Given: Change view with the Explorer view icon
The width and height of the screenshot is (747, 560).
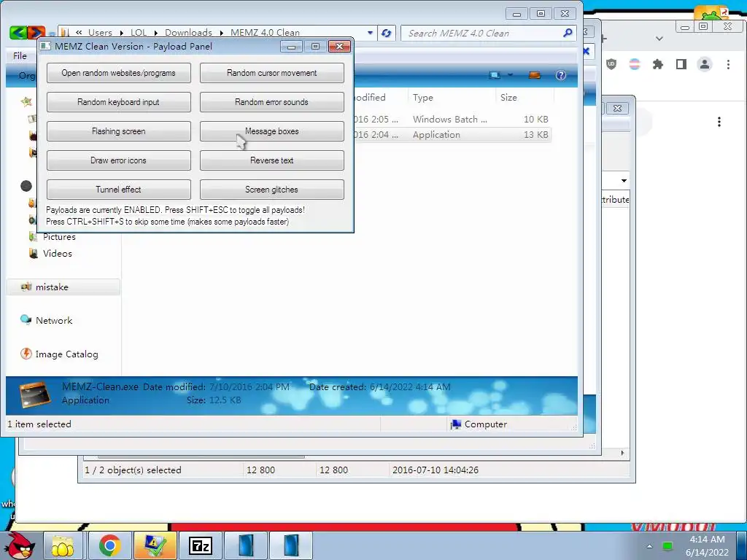Looking at the screenshot, I should click(495, 75).
